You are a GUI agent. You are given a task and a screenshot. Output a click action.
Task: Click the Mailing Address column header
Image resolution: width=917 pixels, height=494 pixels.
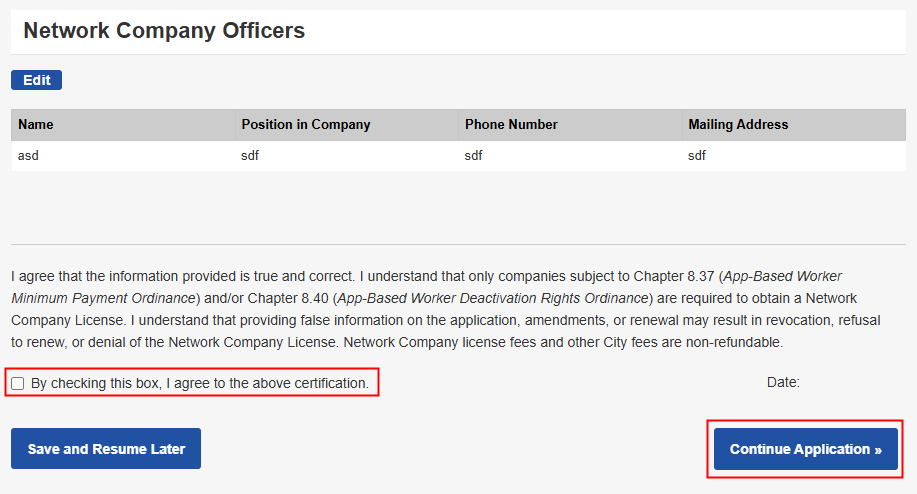tap(738, 125)
